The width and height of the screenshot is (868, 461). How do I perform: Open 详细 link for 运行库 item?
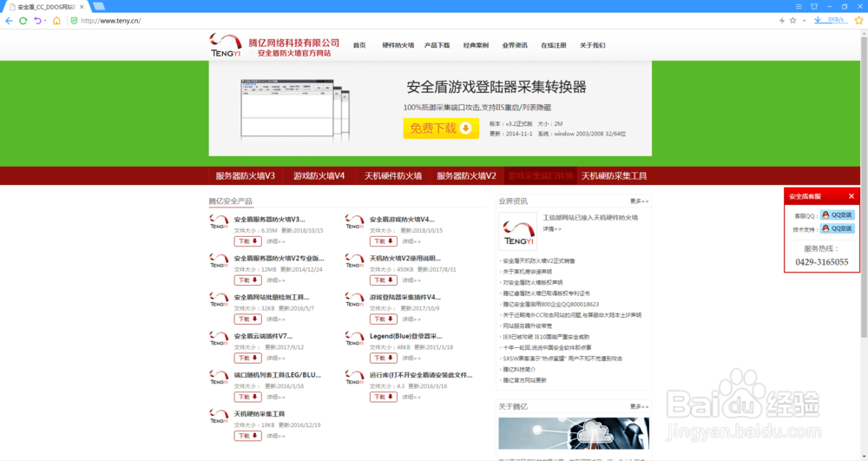[x=411, y=397]
